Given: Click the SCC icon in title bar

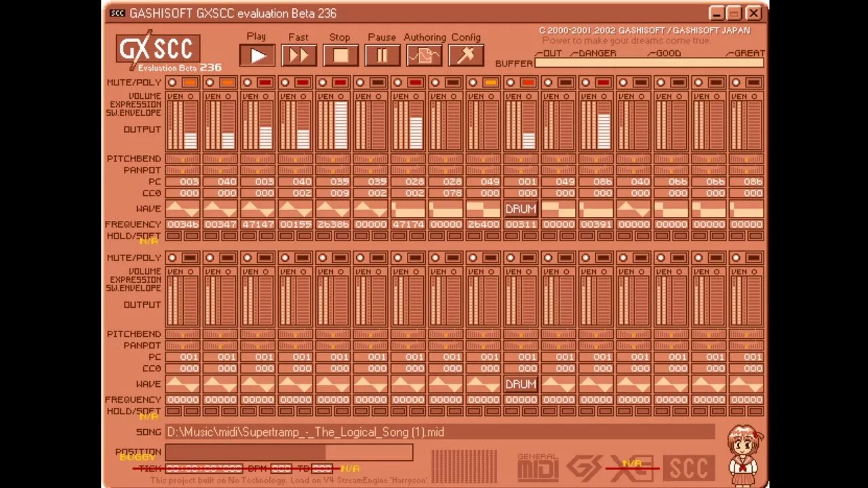Looking at the screenshot, I should (x=117, y=13).
